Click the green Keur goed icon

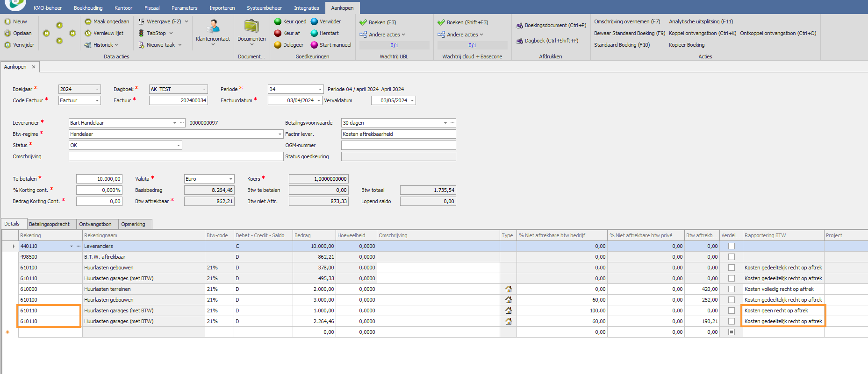point(278,21)
